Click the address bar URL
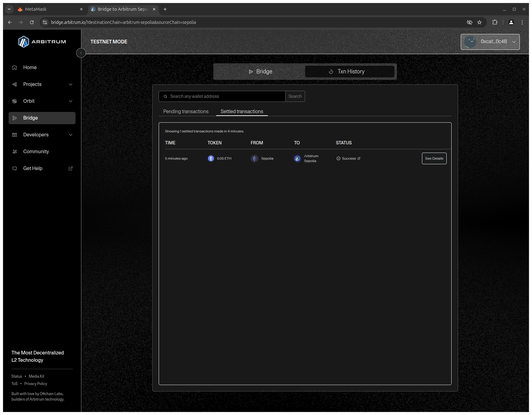This screenshot has height=415, width=532. [123, 22]
